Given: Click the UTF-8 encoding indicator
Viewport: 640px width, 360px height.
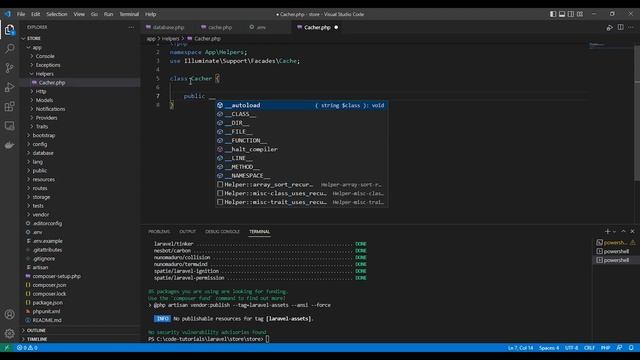Looking at the screenshot, I should pos(571,348).
